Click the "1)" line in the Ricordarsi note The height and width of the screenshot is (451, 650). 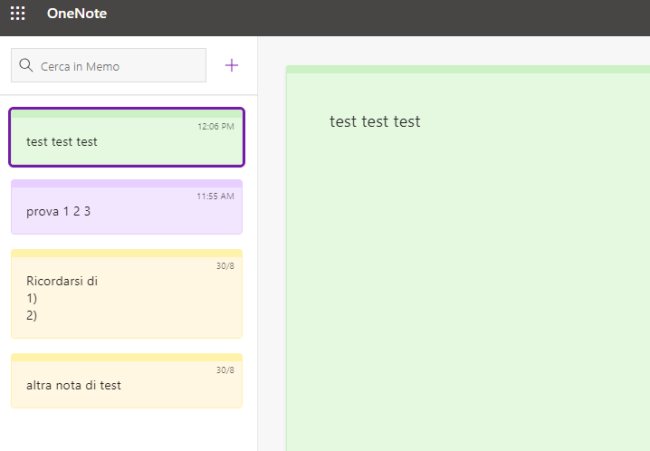(x=32, y=298)
